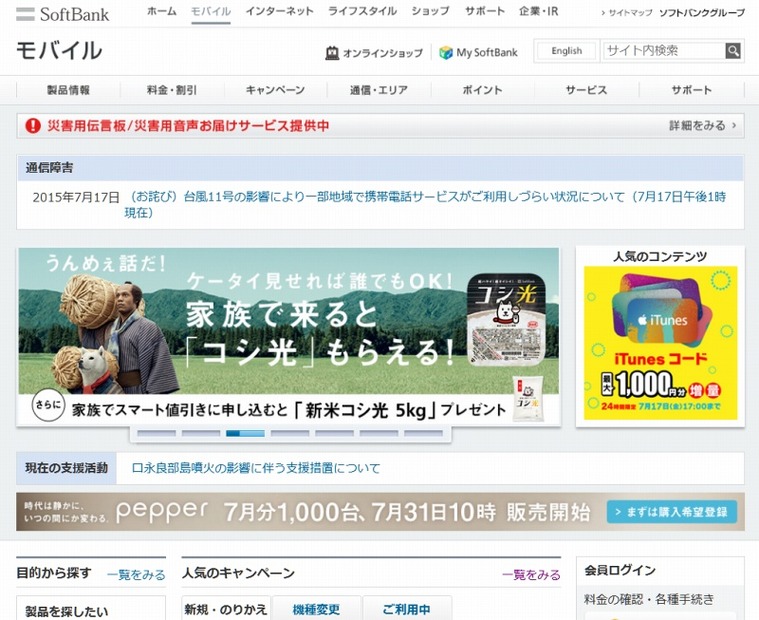Click the オンラインショップ link
This screenshot has height=620, width=759.
(x=382, y=53)
